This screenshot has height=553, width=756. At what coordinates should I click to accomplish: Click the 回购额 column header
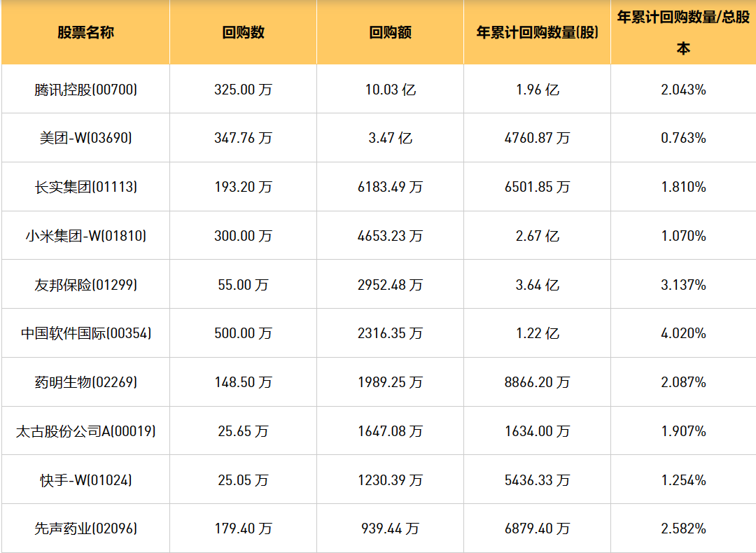[390, 32]
